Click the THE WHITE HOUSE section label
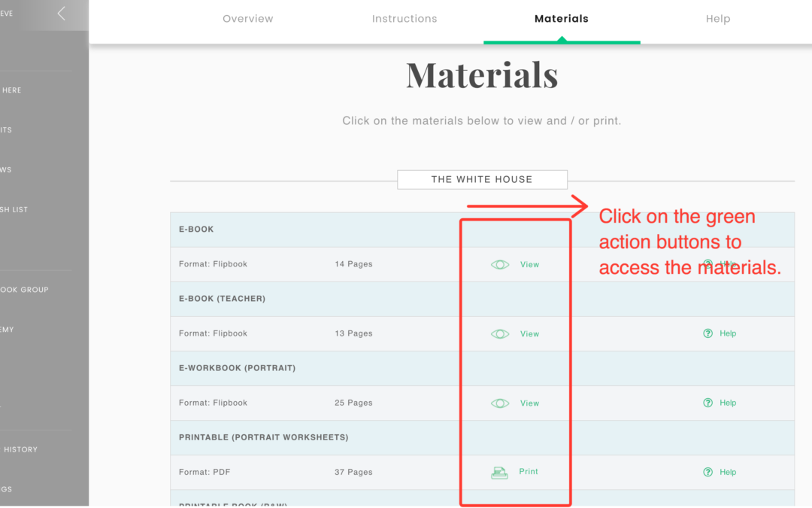This screenshot has width=812, height=508. tap(482, 180)
